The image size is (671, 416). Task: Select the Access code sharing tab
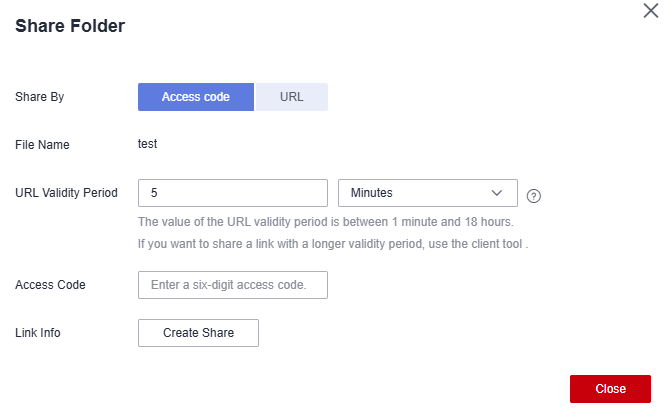click(196, 97)
